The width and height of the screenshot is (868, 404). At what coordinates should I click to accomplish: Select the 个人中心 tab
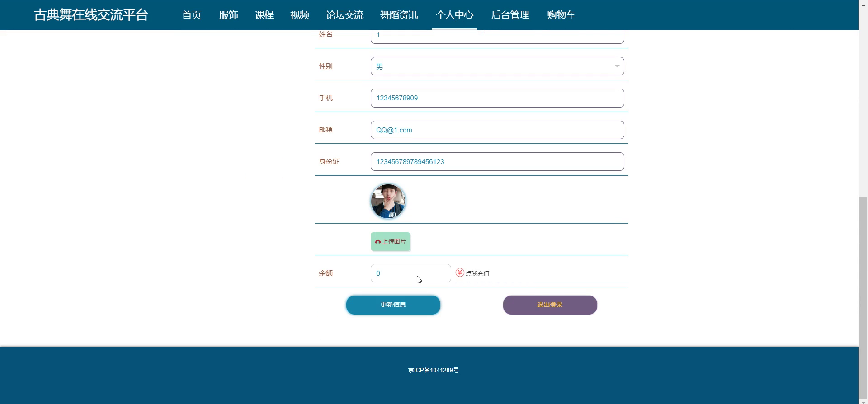pos(454,15)
